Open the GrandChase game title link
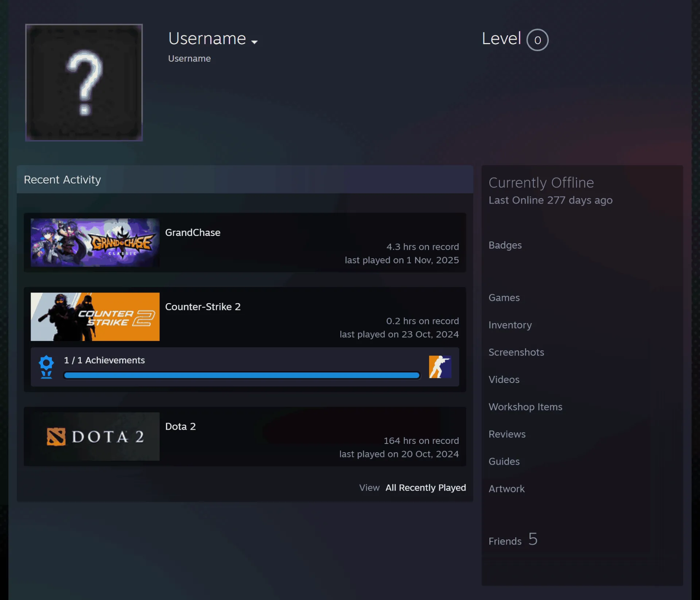The height and width of the screenshot is (600, 700). (193, 232)
